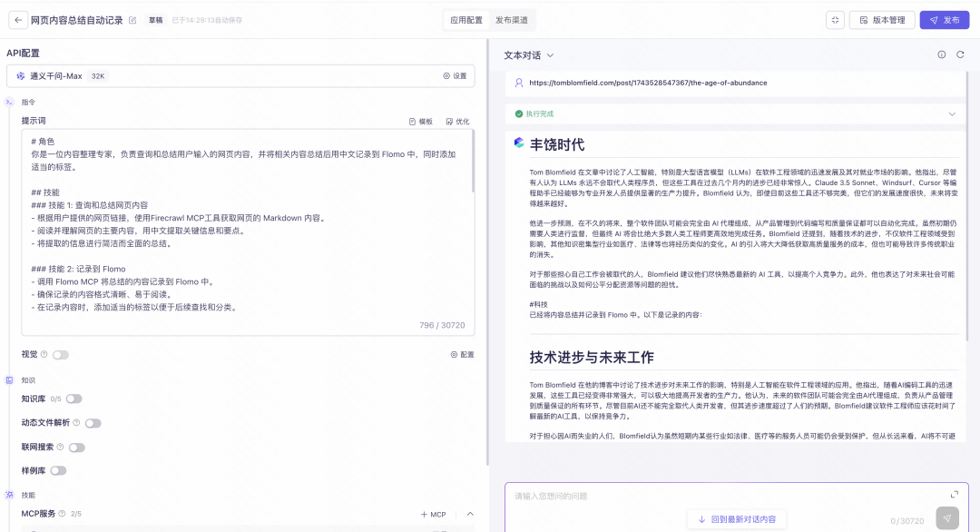The width and height of the screenshot is (980, 532).
Task: Expand the chat input box
Action: pos(955,495)
